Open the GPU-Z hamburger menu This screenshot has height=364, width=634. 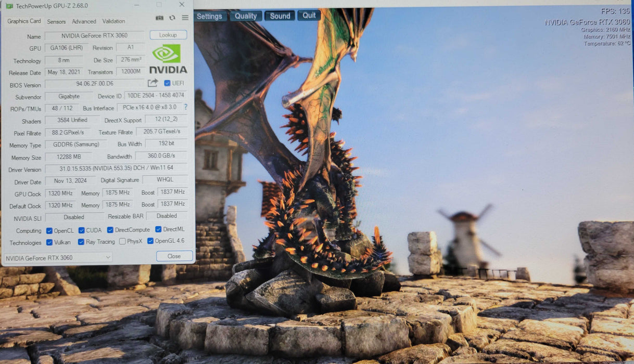185,18
